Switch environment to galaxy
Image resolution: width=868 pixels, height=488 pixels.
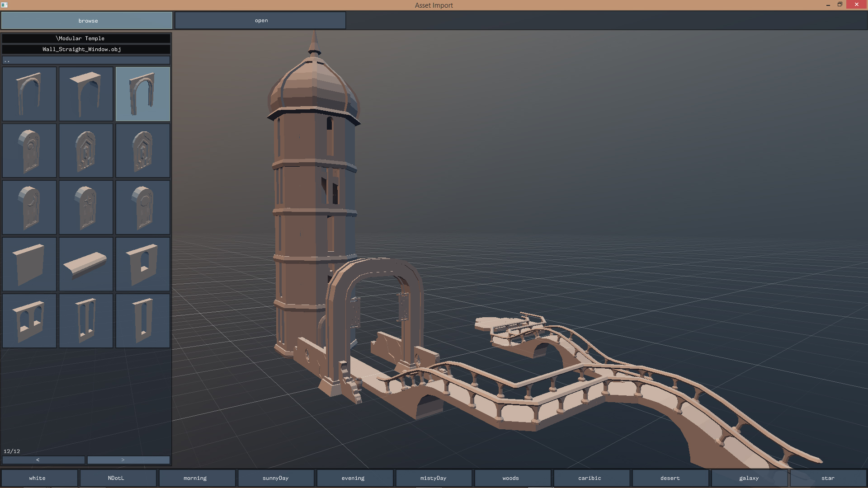[x=750, y=478]
